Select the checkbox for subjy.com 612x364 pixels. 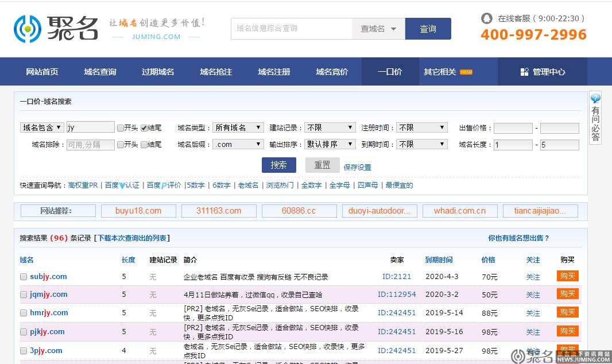pos(24,277)
